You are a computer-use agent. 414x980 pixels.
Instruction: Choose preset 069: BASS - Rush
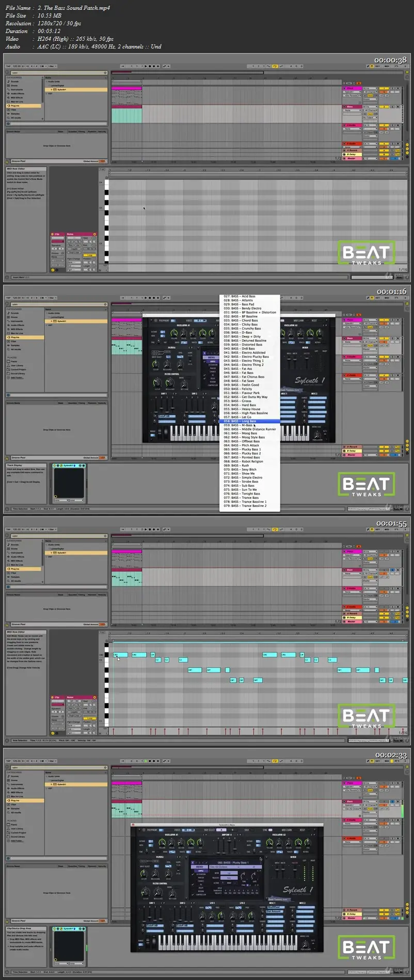click(x=250, y=465)
